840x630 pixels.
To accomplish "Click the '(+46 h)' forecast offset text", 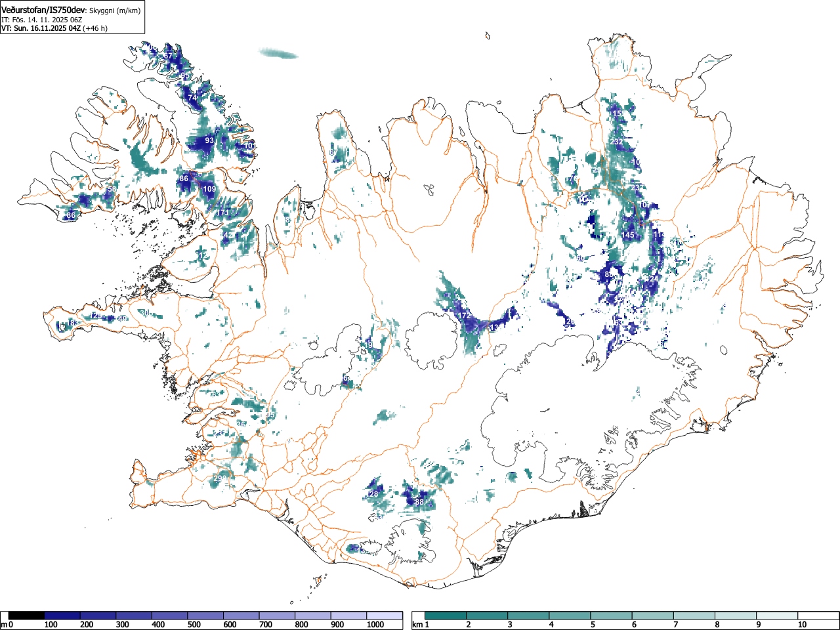I will click(x=94, y=28).
